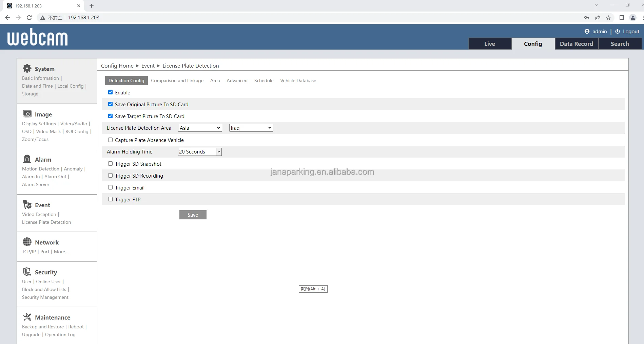The image size is (644, 344).
Task: Enable Capture Plate Absence Vehicle
Action: coord(110,140)
